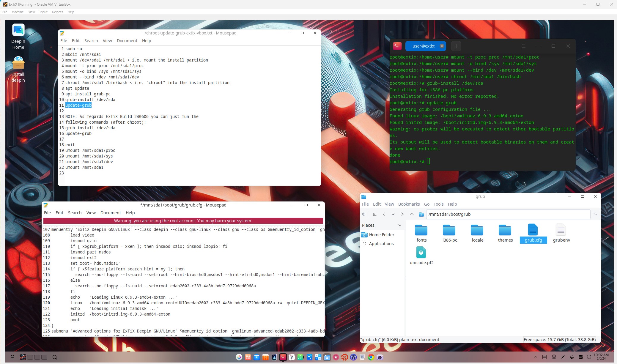Open File menu in grub.cfg Mousepad
617x364 pixels.
(x=47, y=213)
